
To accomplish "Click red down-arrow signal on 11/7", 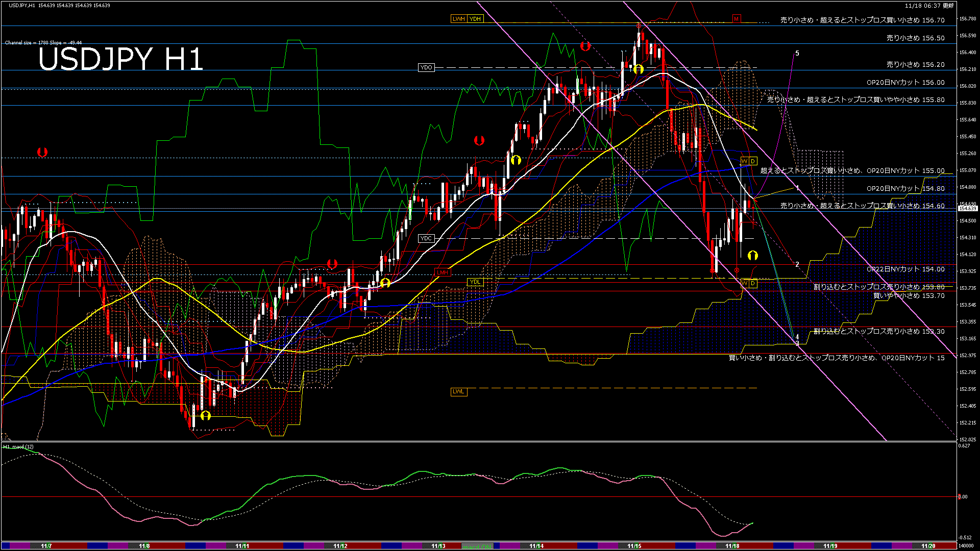I will (x=42, y=152).
